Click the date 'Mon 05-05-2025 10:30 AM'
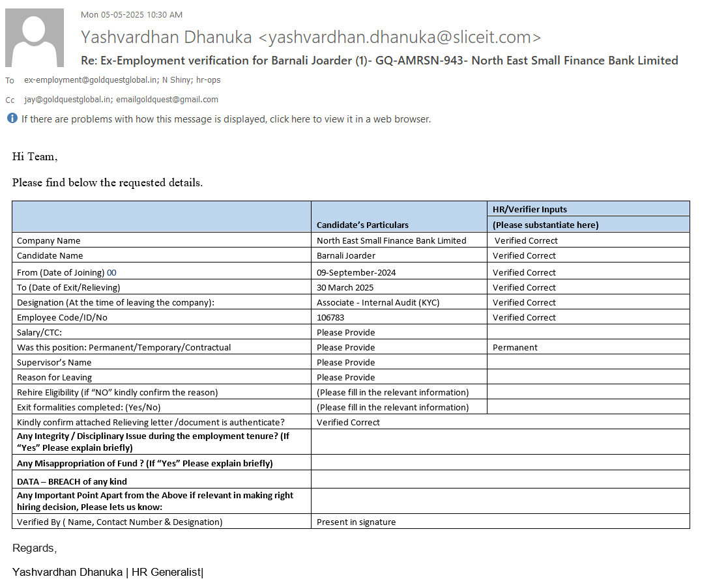Image resolution: width=728 pixels, height=581 pixels. click(x=132, y=15)
